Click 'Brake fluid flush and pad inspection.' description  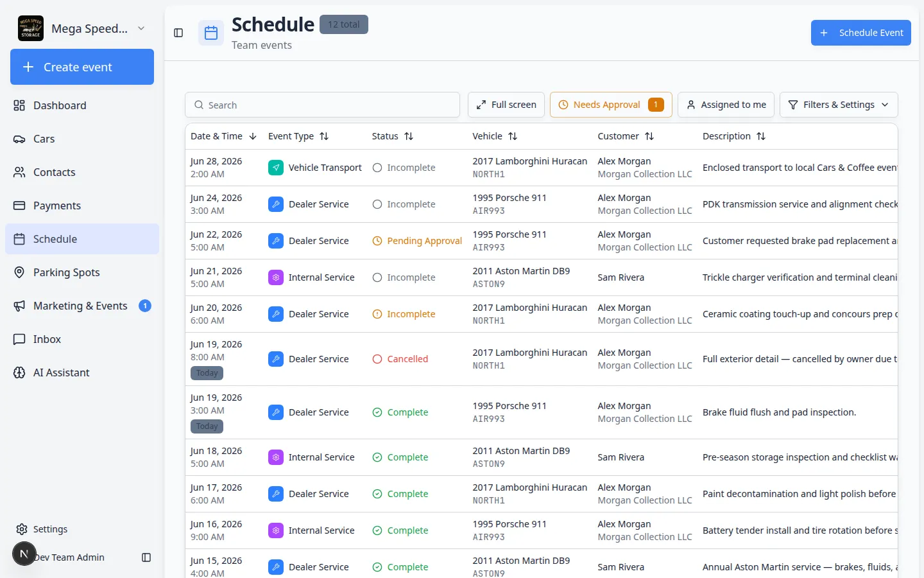point(779,412)
